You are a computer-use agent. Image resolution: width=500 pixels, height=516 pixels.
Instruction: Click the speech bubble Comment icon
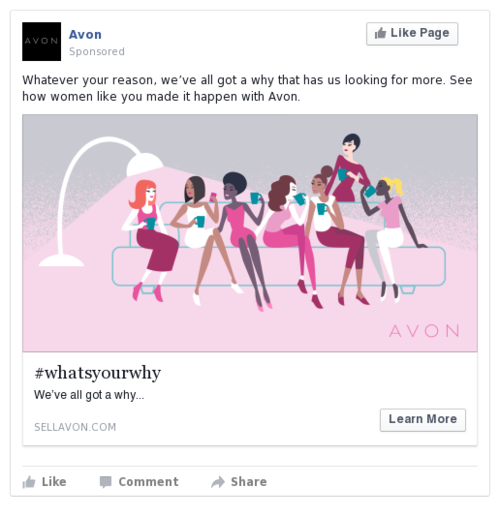tap(105, 482)
